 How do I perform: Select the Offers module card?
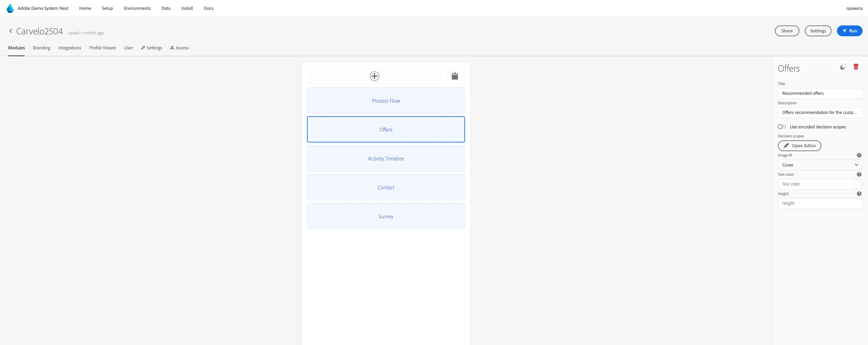[x=386, y=129]
